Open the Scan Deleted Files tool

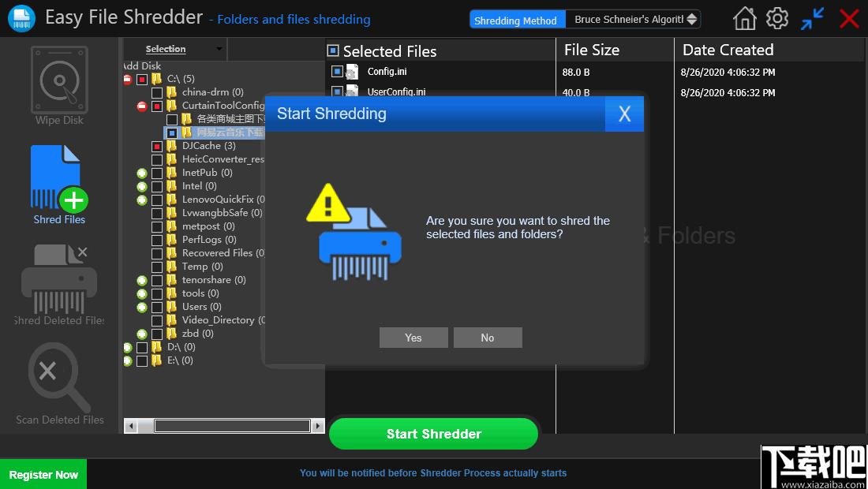click(x=59, y=384)
